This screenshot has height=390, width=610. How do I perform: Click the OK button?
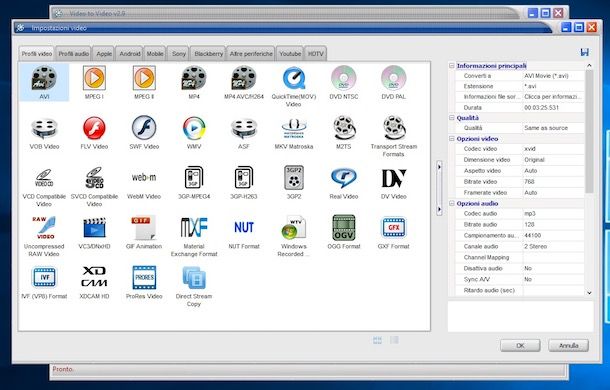(520, 345)
